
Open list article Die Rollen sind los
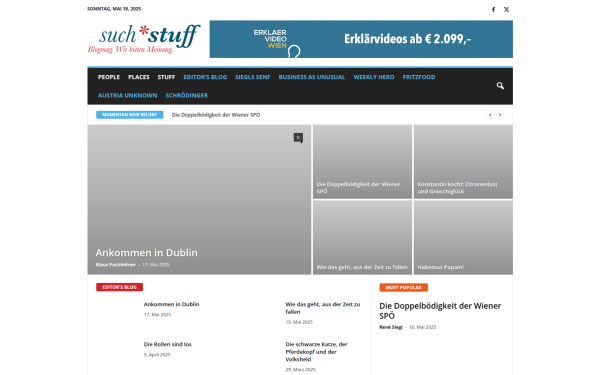click(168, 344)
